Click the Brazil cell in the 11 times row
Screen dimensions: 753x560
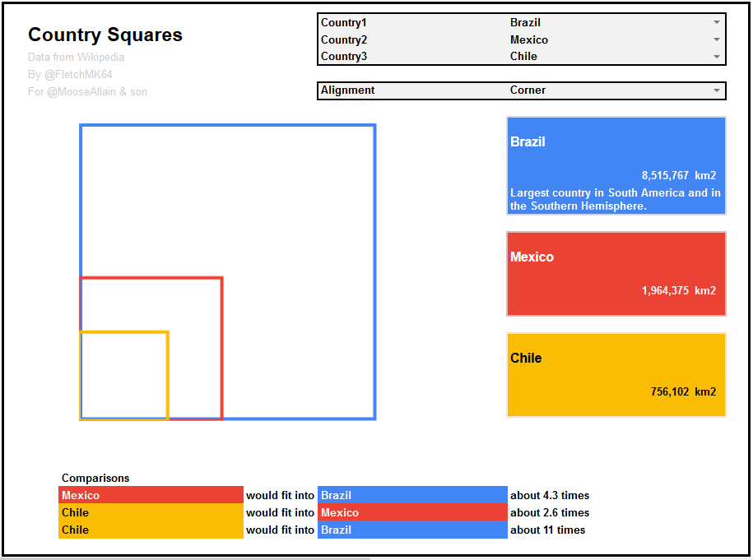(412, 530)
